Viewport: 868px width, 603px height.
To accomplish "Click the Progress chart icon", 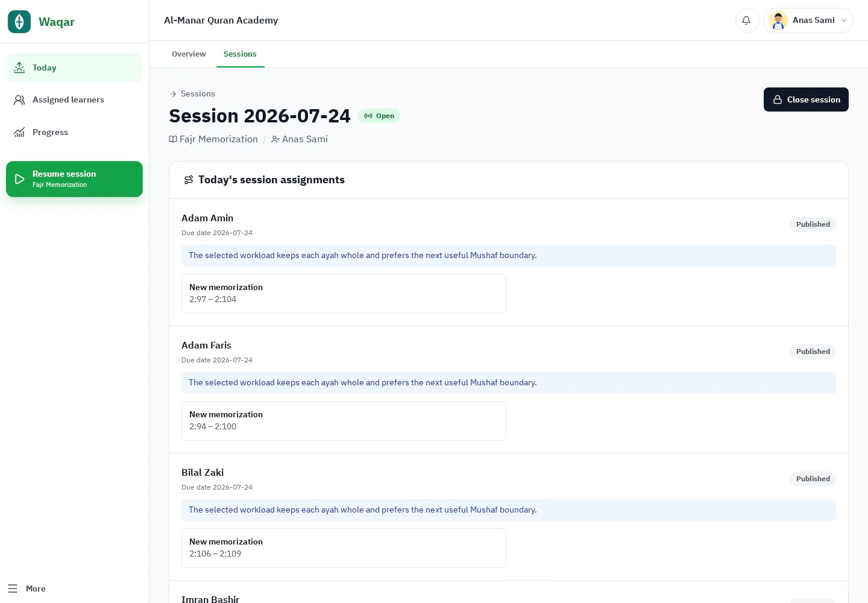I will (x=19, y=132).
